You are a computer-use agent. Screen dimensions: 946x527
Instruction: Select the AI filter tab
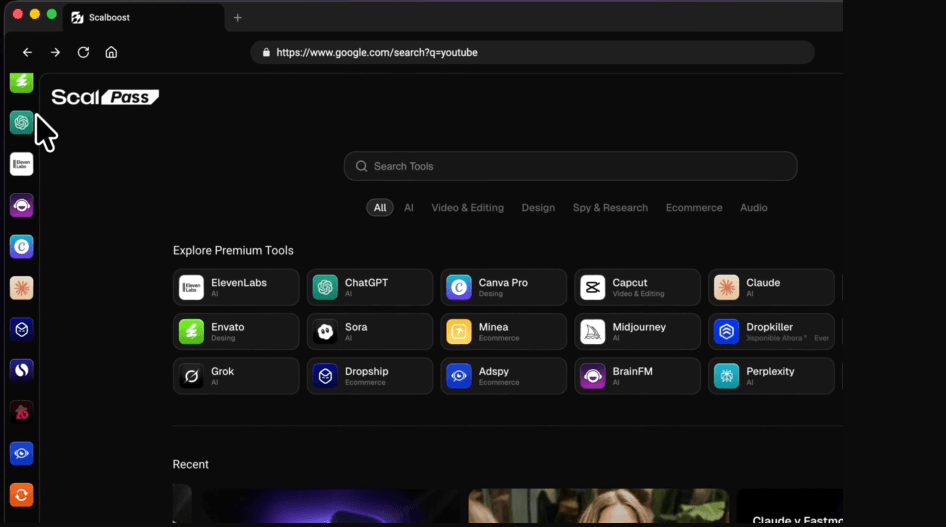(x=408, y=207)
